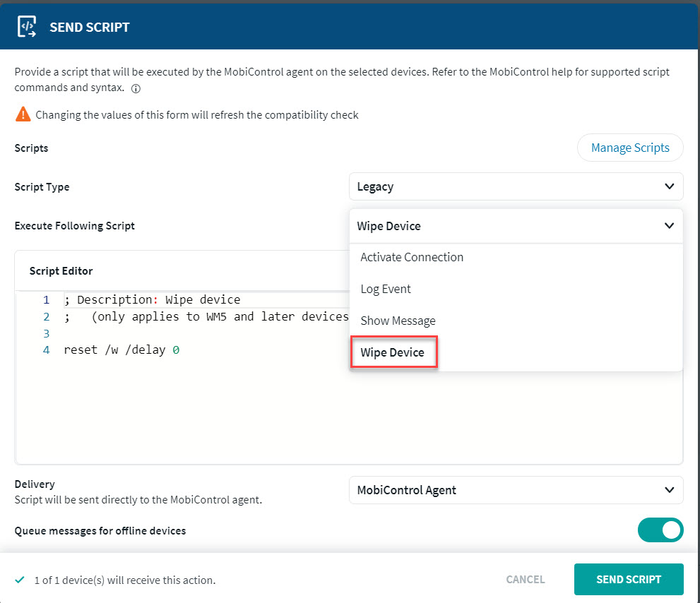Viewport: 700px width, 603px height.
Task: Click the '; Description: Wipe device' comment line
Action: coord(152,299)
